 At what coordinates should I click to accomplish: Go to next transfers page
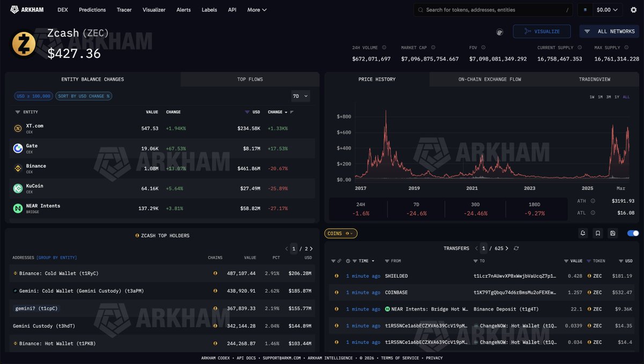(507, 249)
